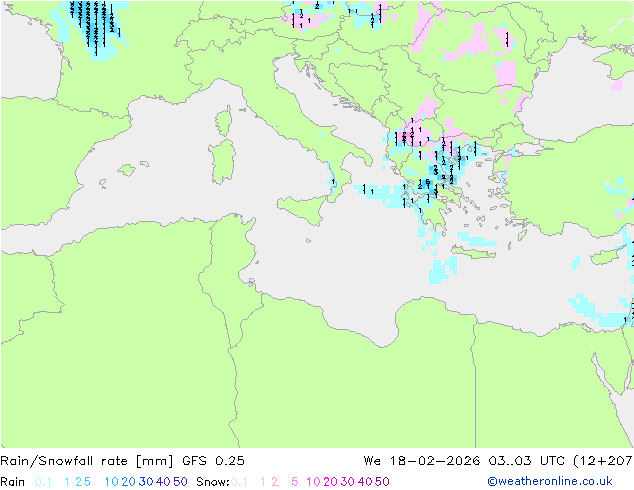The height and width of the screenshot is (490, 634).
Task: Select snow legend value "30"
Action: [348, 482]
